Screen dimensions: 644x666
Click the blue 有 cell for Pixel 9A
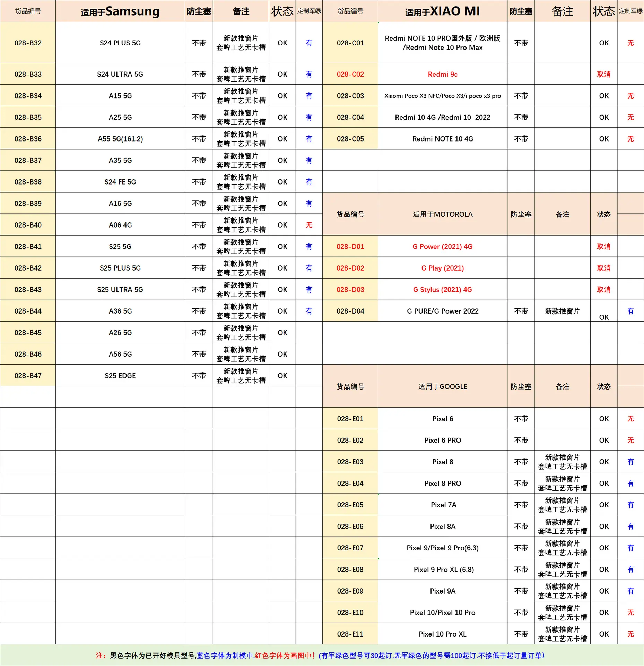pos(630,591)
